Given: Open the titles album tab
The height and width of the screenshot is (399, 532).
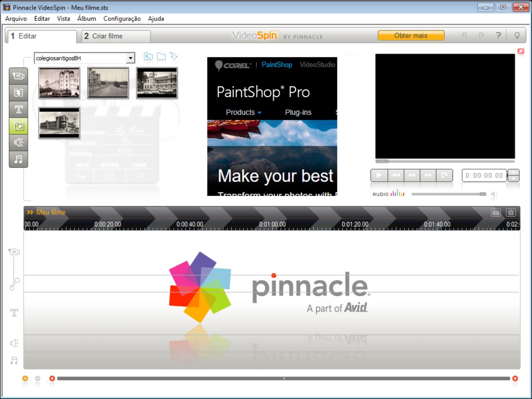Looking at the screenshot, I should (x=18, y=109).
